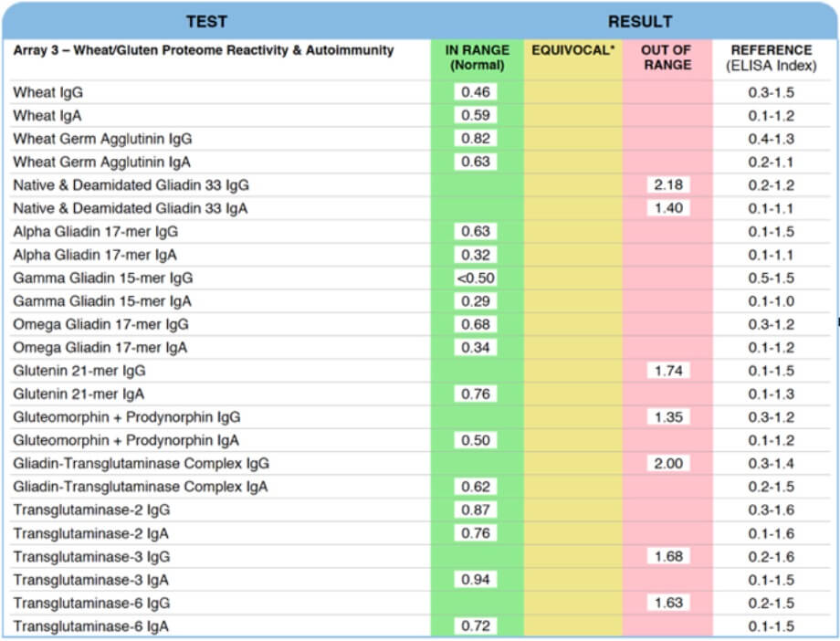840x641 pixels.
Task: Select the <0.50 Gamma Gliadin value
Action: coord(475,278)
